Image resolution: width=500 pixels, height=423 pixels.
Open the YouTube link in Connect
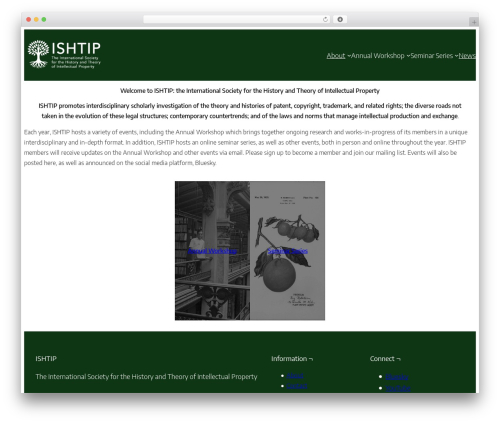(398, 388)
